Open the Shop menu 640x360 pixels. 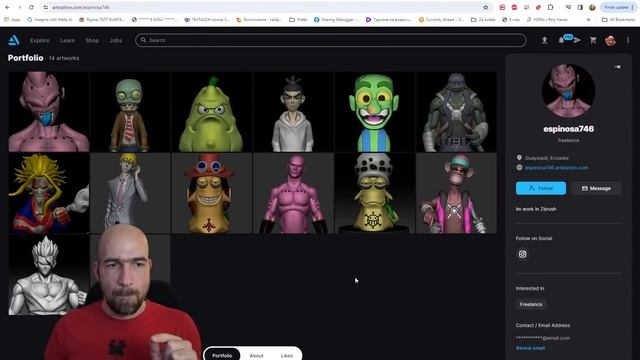(92, 40)
